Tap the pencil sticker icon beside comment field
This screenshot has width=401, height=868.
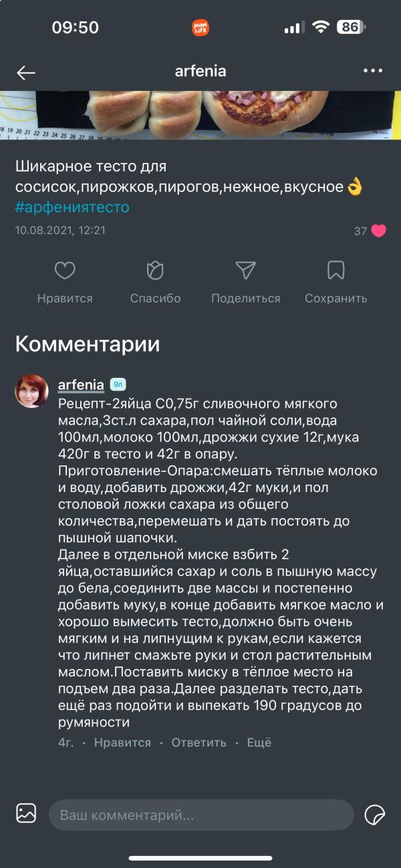pyautogui.click(x=374, y=814)
